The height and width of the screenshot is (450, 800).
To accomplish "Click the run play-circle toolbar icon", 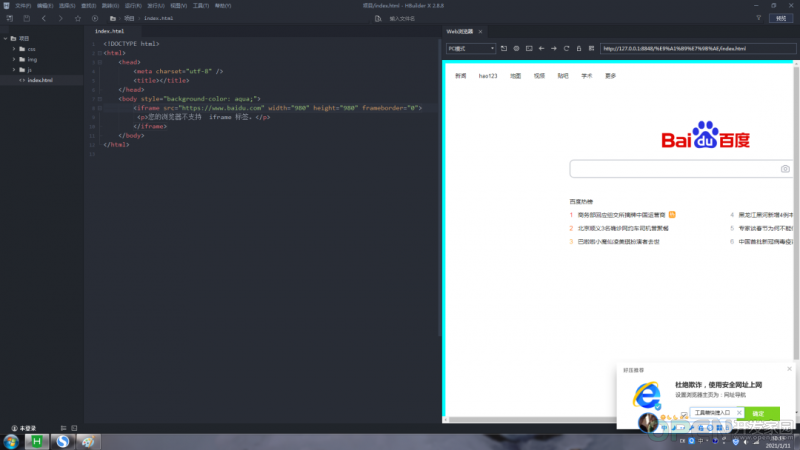I will coord(95,18).
